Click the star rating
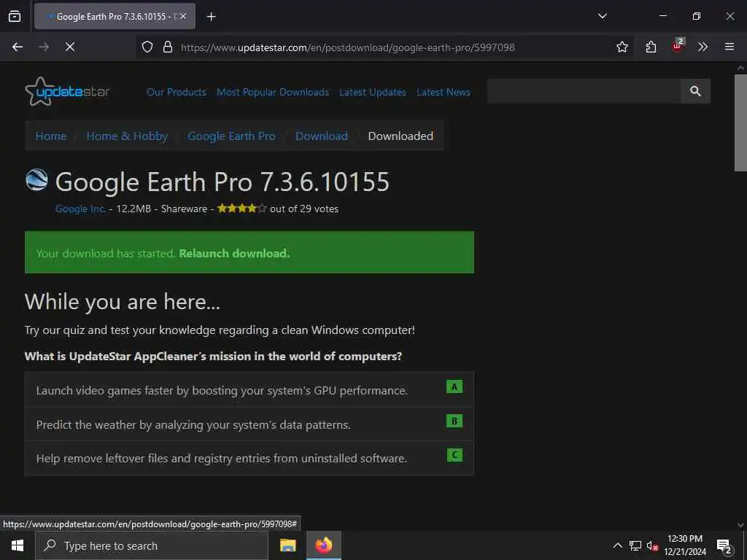Image resolution: width=747 pixels, height=560 pixels. click(x=242, y=208)
